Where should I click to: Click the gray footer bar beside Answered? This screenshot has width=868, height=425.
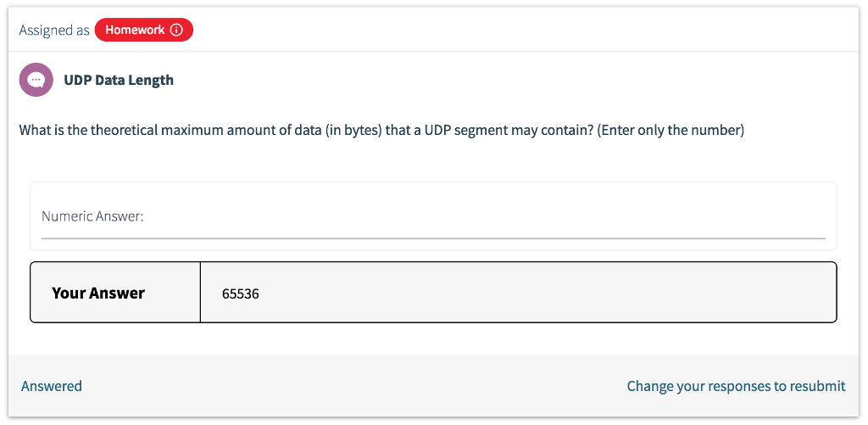(339, 386)
